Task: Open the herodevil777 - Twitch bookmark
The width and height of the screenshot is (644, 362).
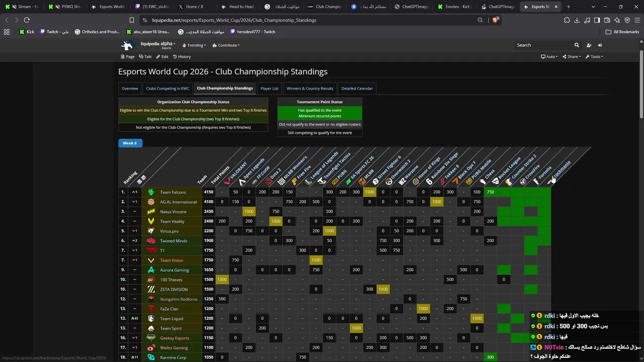Action: (253, 32)
